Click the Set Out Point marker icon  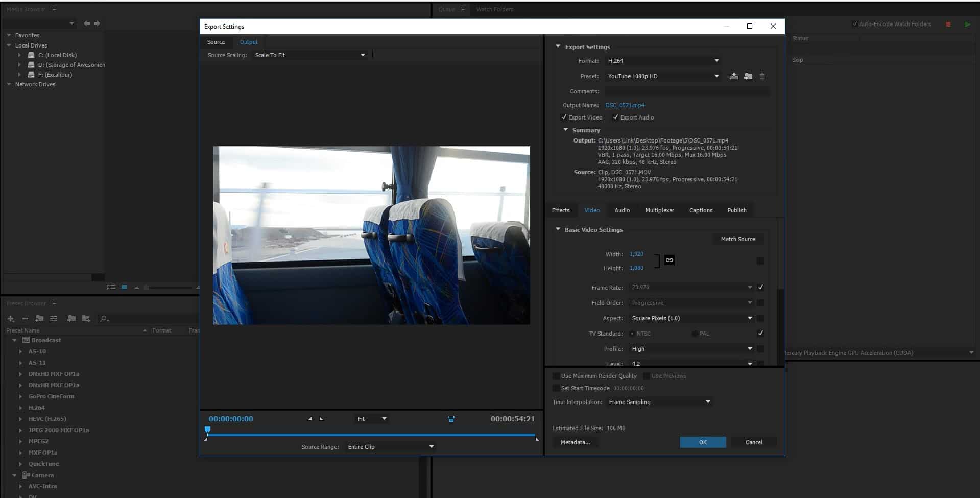(x=321, y=419)
